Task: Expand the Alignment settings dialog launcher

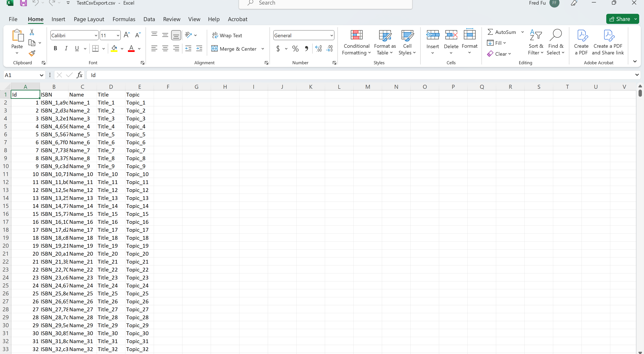Action: (x=267, y=63)
